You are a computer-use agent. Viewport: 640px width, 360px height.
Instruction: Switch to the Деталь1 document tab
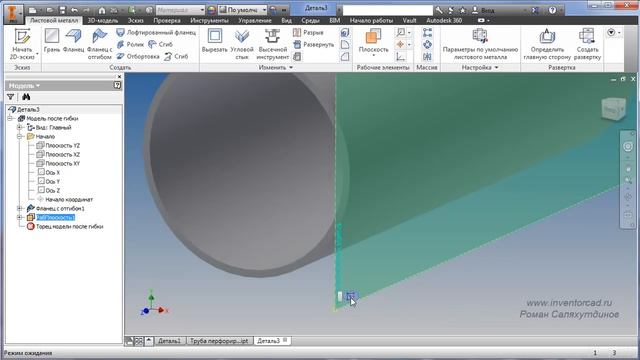click(x=169, y=341)
